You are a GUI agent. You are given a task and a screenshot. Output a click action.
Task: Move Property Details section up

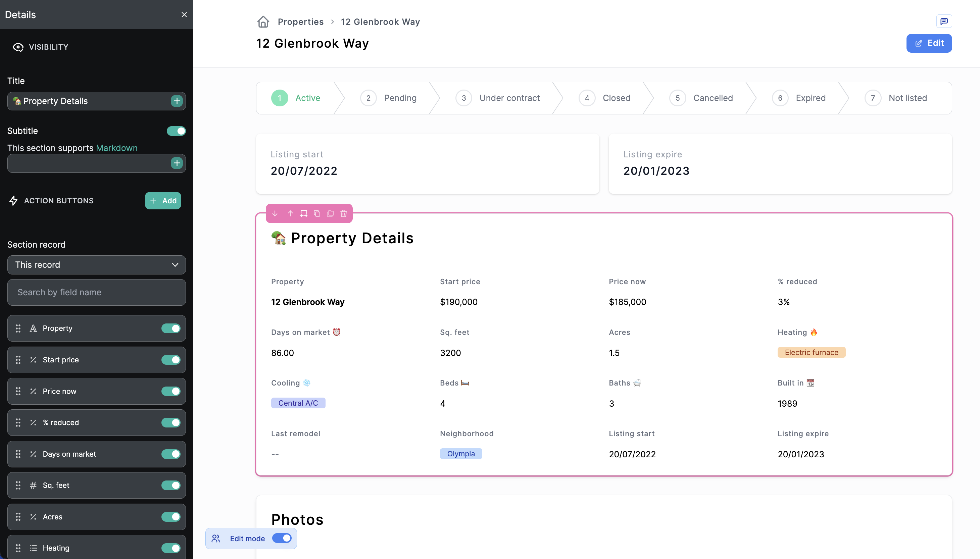[290, 213]
